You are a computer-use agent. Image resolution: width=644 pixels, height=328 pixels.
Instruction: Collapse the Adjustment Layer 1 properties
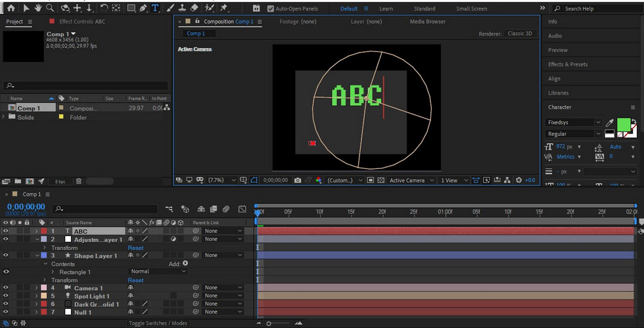[x=37, y=239]
